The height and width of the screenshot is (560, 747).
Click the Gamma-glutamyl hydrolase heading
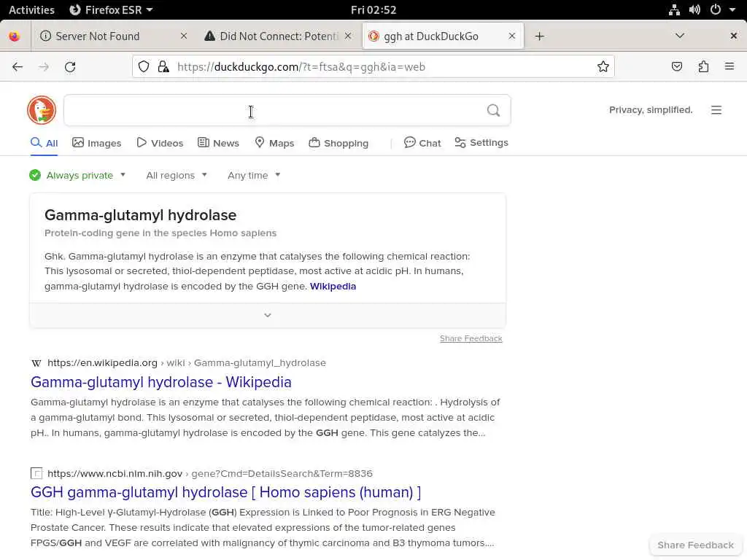click(141, 215)
